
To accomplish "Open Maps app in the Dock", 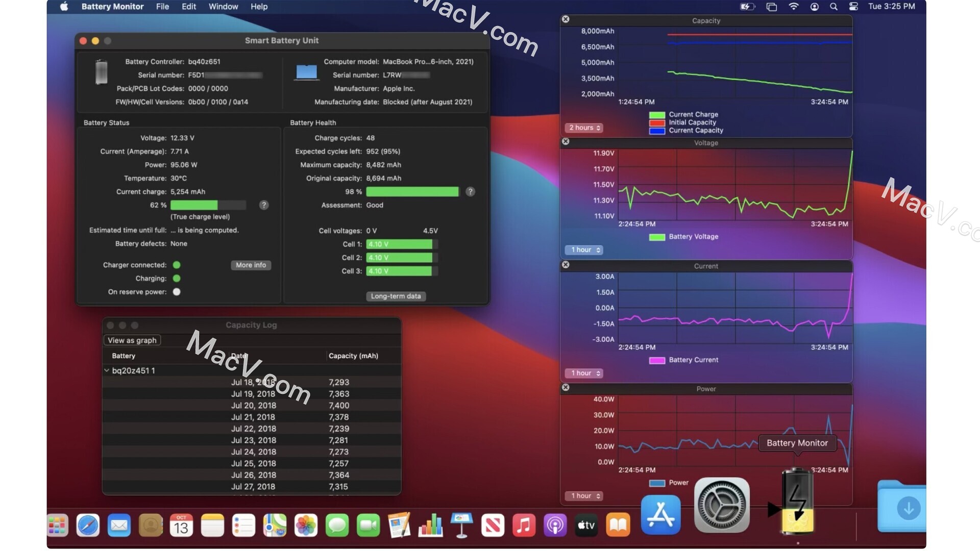I will (275, 525).
